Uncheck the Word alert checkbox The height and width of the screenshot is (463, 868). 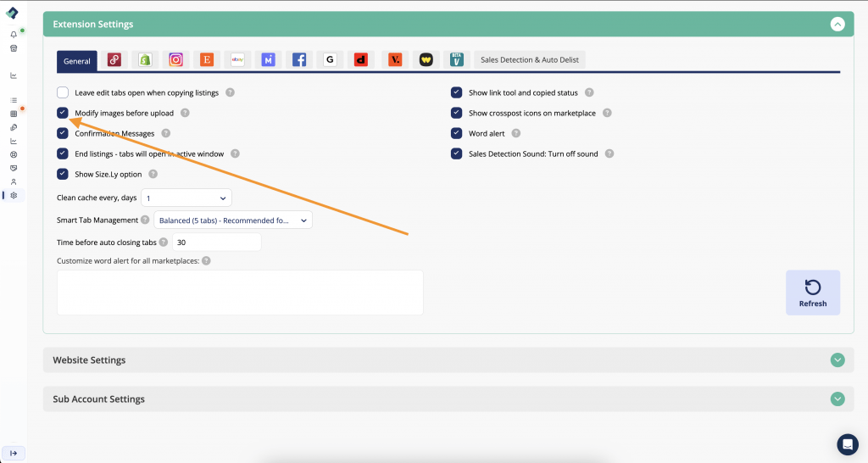(456, 133)
